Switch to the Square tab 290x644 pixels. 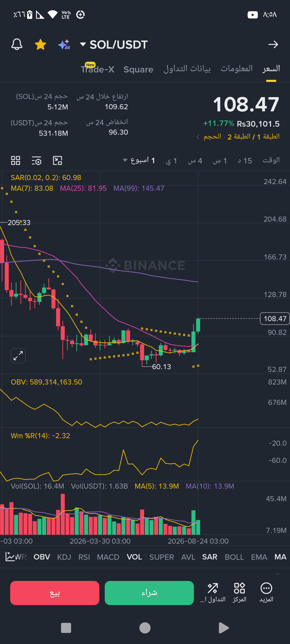tap(138, 69)
